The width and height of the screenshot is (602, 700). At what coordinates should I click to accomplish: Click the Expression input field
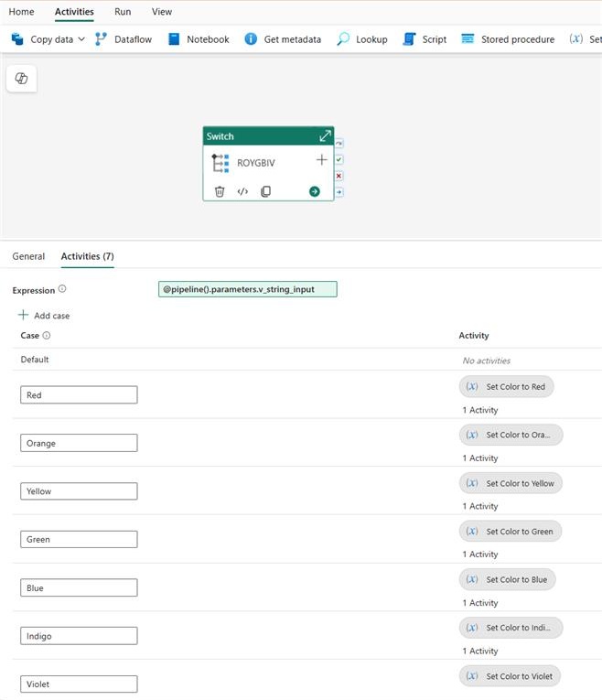pos(248,289)
